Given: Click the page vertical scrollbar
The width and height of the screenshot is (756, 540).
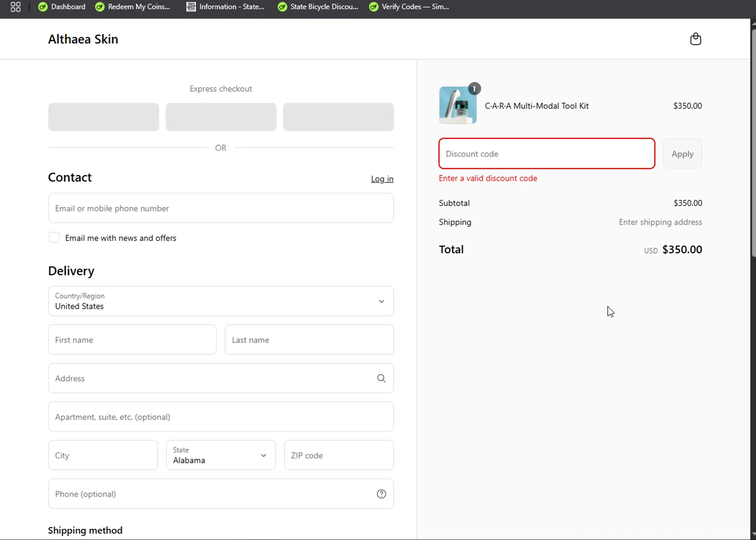Looking at the screenshot, I should pyautogui.click(x=753, y=144).
